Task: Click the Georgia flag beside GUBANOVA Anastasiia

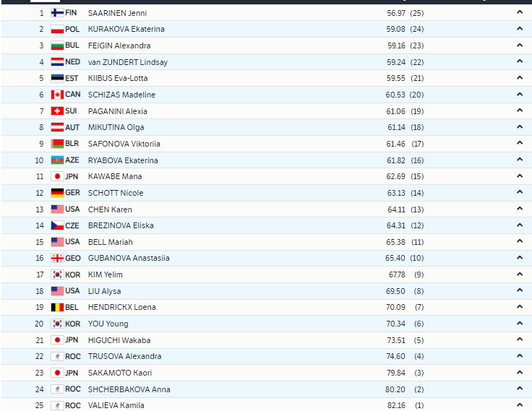Action: 58,258
